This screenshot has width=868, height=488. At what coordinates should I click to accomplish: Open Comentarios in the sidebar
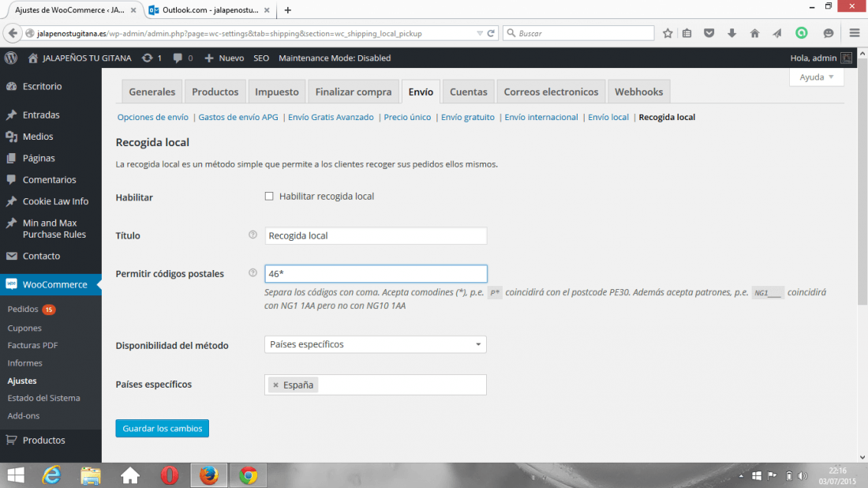[x=49, y=179]
